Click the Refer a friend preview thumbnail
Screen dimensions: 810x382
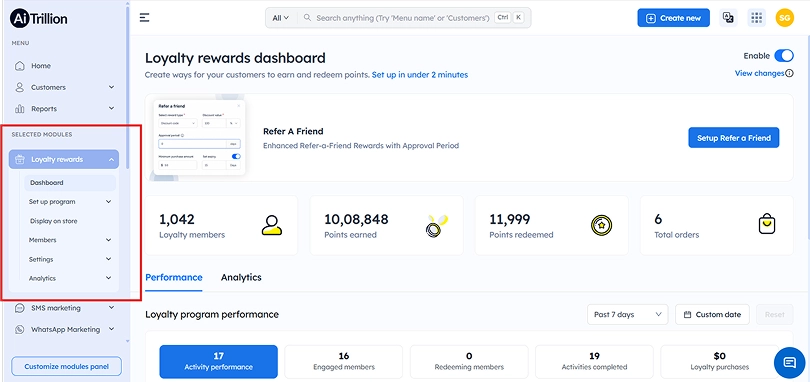coord(199,137)
